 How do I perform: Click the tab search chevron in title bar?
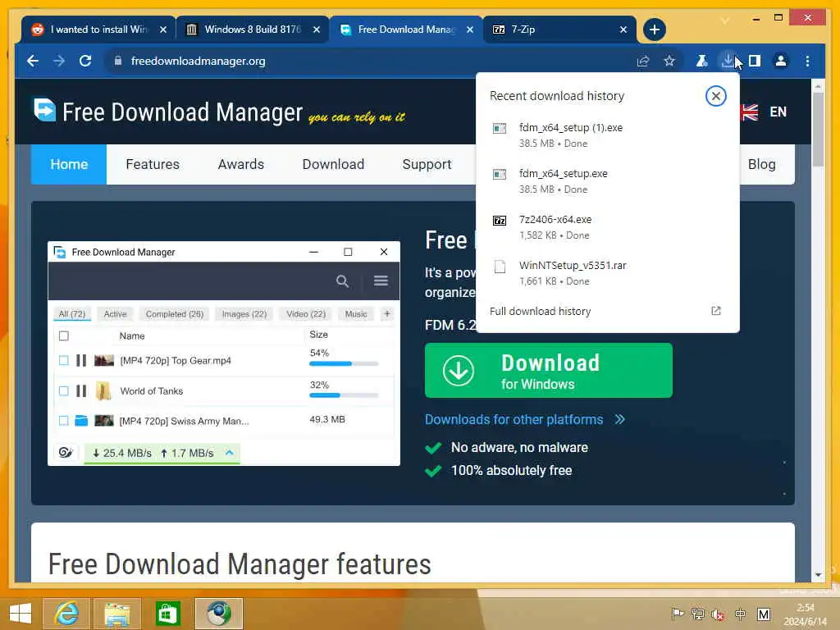725,21
